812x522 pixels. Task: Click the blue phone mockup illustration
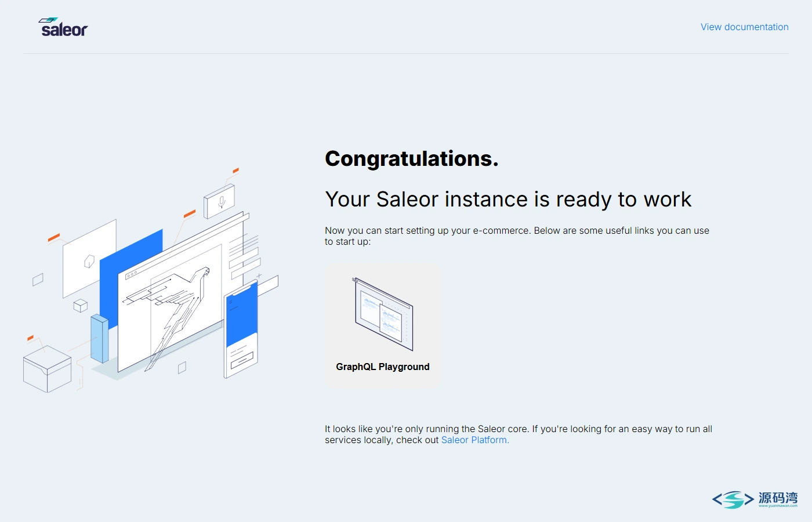[241, 329]
